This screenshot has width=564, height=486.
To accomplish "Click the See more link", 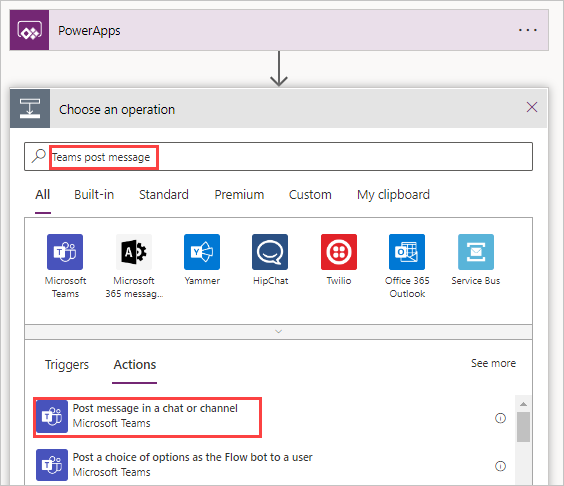I will coord(494,363).
